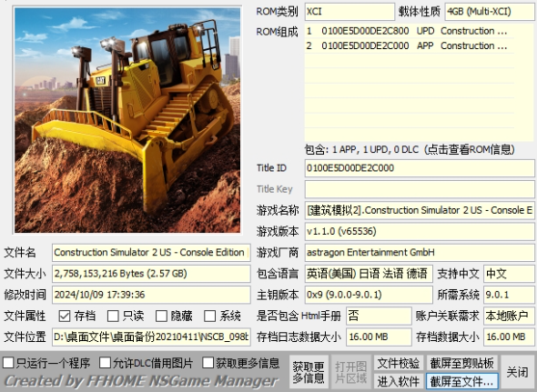Click the 游戏名称 game name field
Image resolution: width=537 pixels, height=392 pixels.
point(420,210)
